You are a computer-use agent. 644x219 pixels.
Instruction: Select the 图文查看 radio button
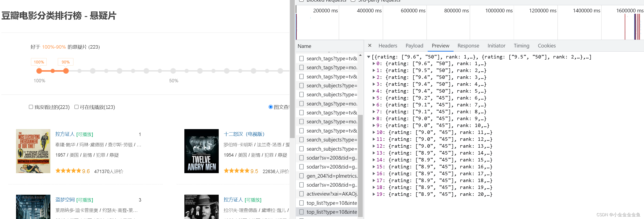tap(270, 107)
